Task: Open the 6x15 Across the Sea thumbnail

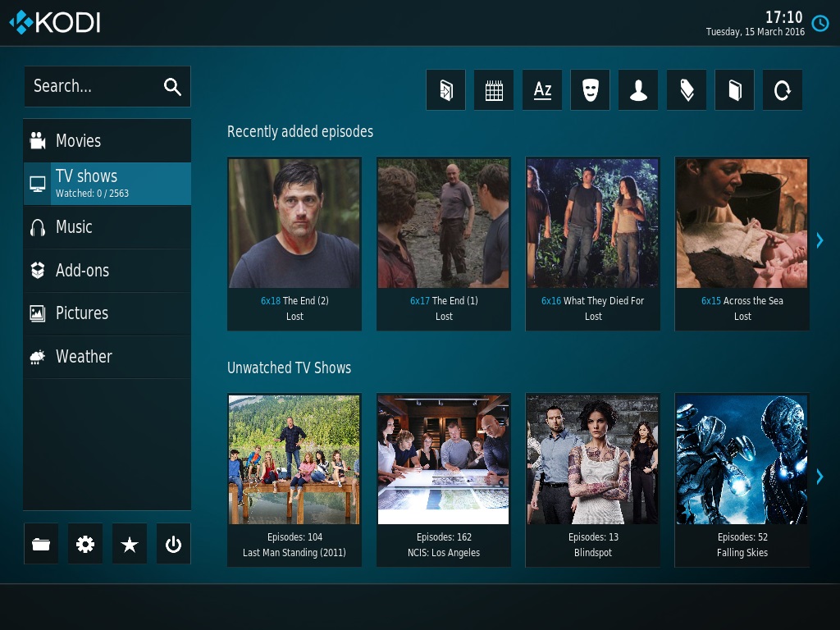Action: (x=742, y=223)
